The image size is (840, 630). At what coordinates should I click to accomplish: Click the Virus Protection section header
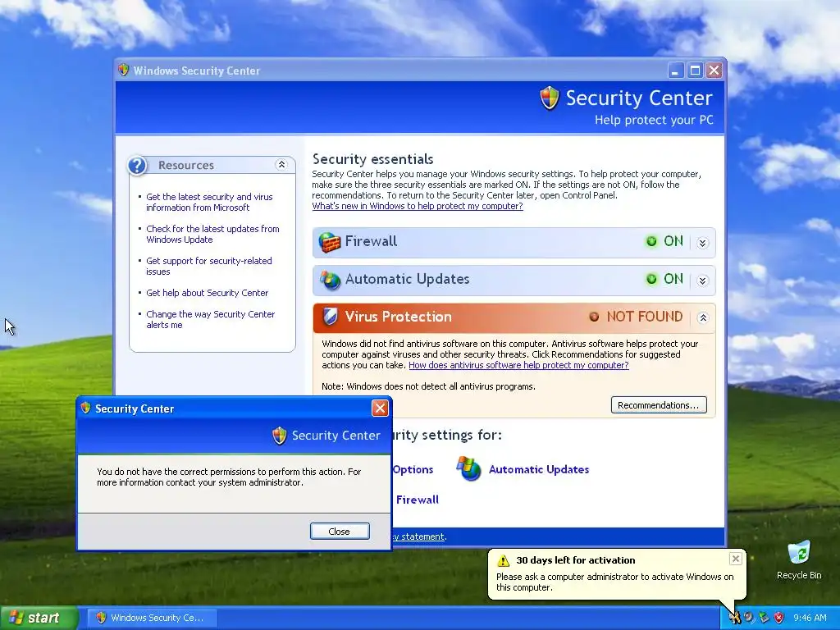click(514, 317)
